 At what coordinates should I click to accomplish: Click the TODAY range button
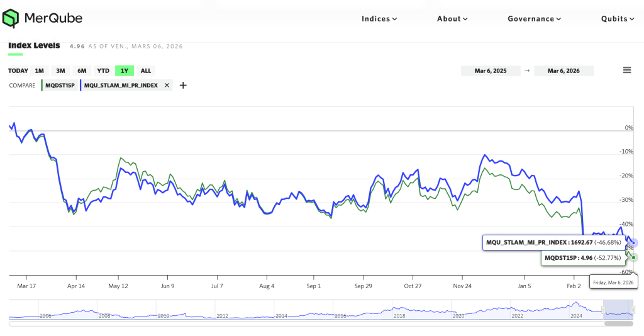[x=18, y=71]
